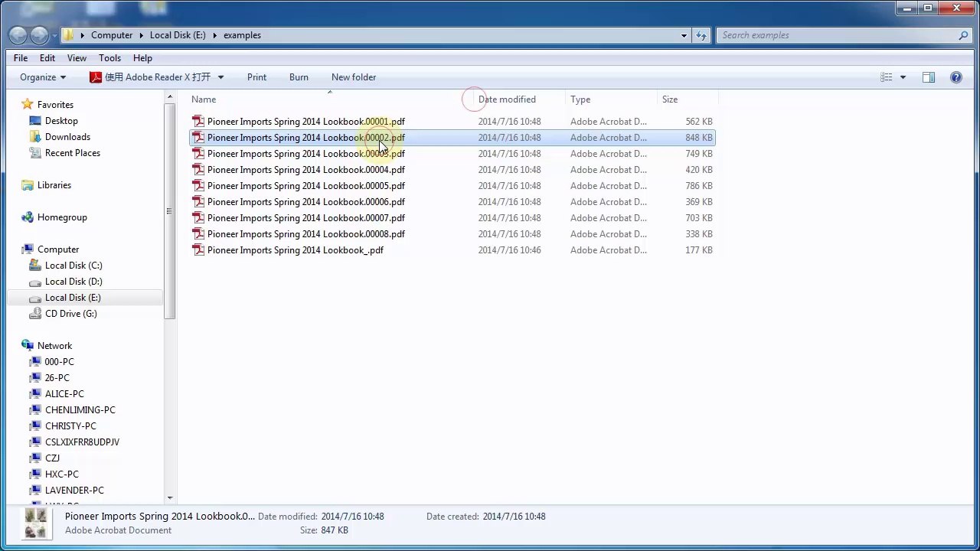The width and height of the screenshot is (980, 551).
Task: Select Local Disk (C:) in sidebar
Action: coord(73,266)
